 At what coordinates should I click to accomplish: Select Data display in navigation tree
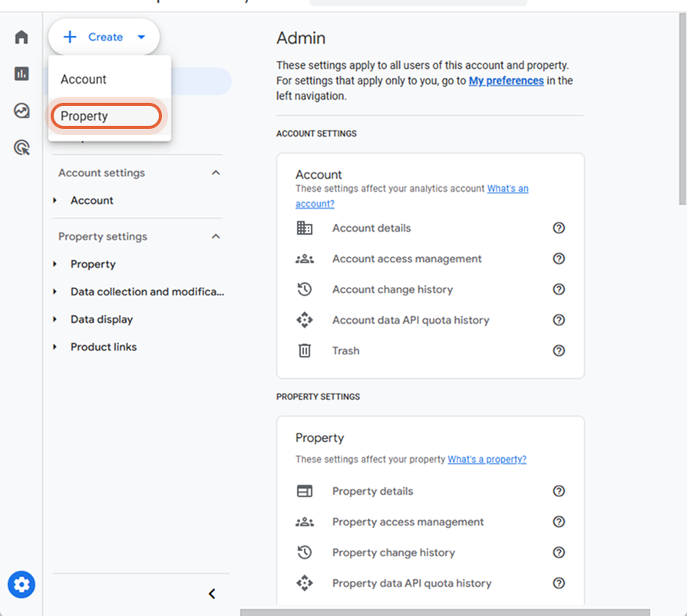point(101,319)
